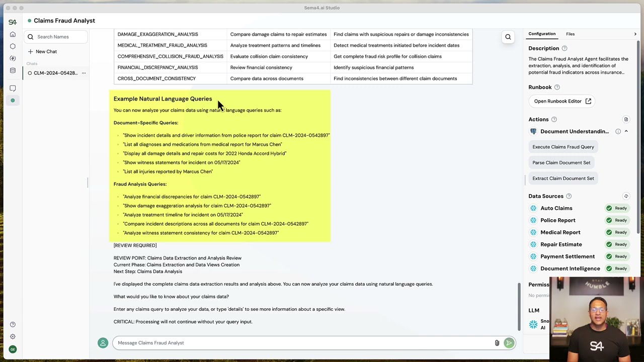This screenshot has width=644, height=362.
Task: Refresh the Data Sources list
Action: (626, 196)
